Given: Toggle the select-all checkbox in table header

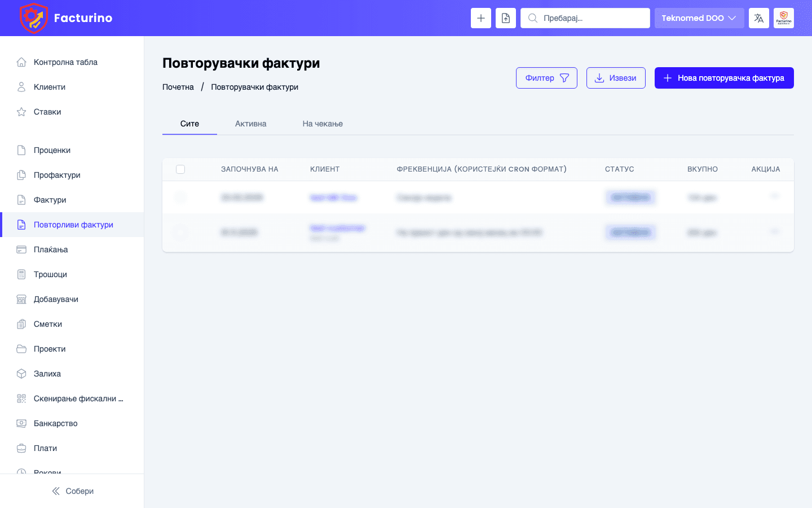Looking at the screenshot, I should (x=180, y=169).
